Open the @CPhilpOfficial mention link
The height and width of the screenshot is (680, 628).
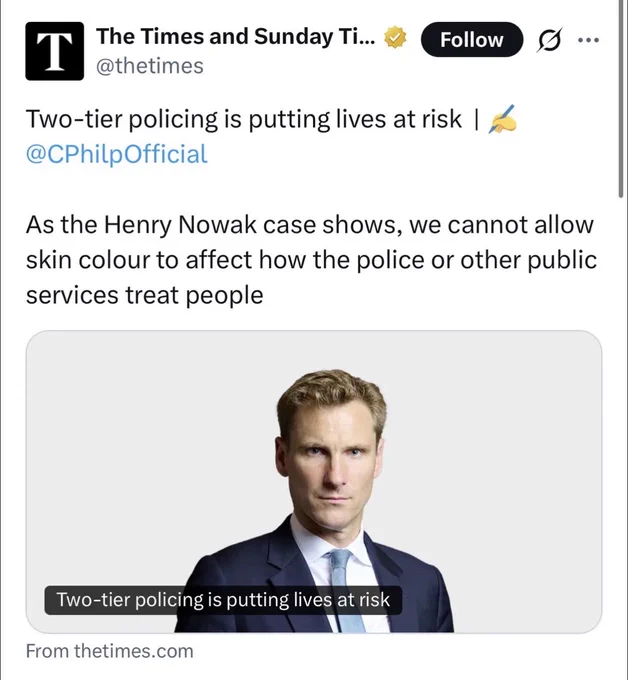117,154
